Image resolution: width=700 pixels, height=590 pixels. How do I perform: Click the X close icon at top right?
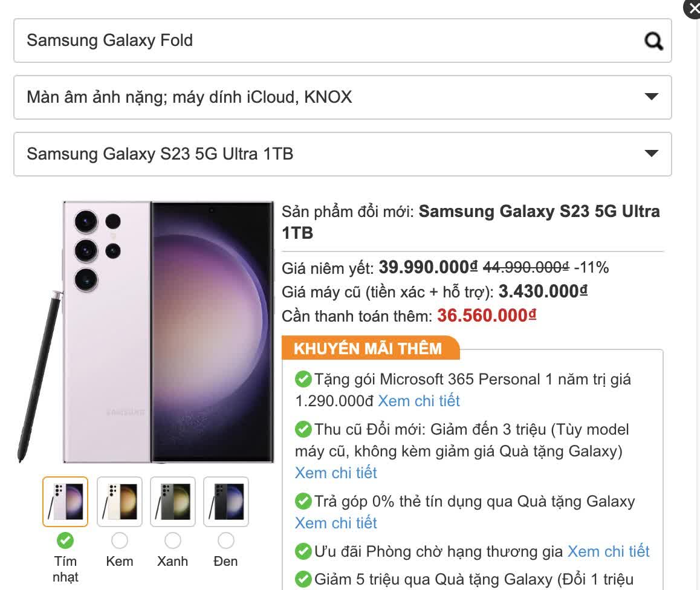click(x=693, y=9)
